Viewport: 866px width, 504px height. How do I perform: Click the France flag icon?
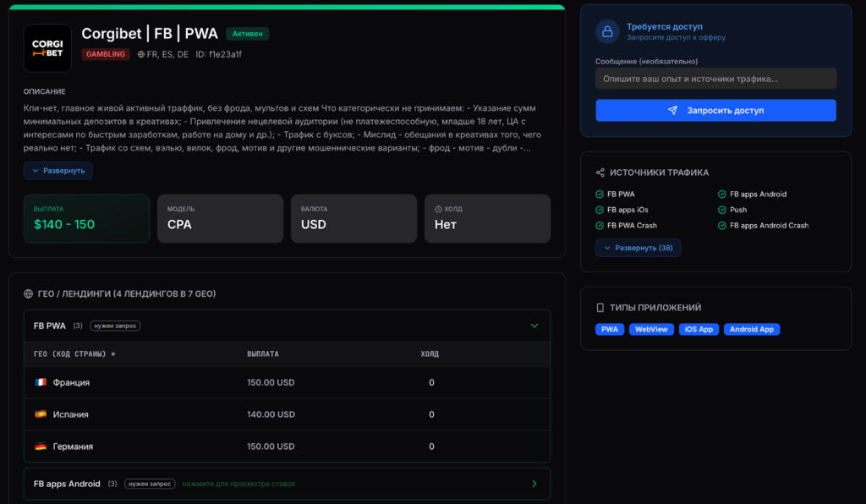click(x=41, y=382)
